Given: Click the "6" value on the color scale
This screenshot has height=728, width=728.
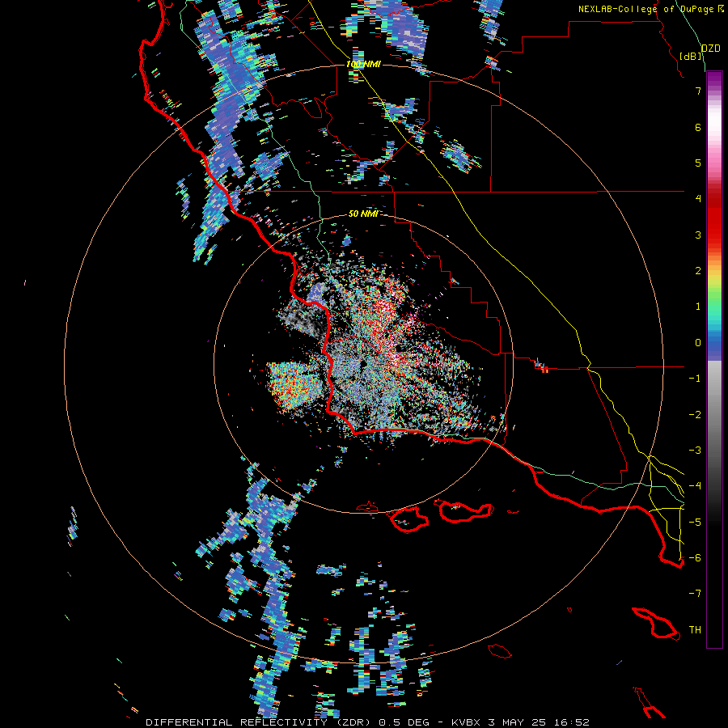Looking at the screenshot, I should (x=698, y=127).
